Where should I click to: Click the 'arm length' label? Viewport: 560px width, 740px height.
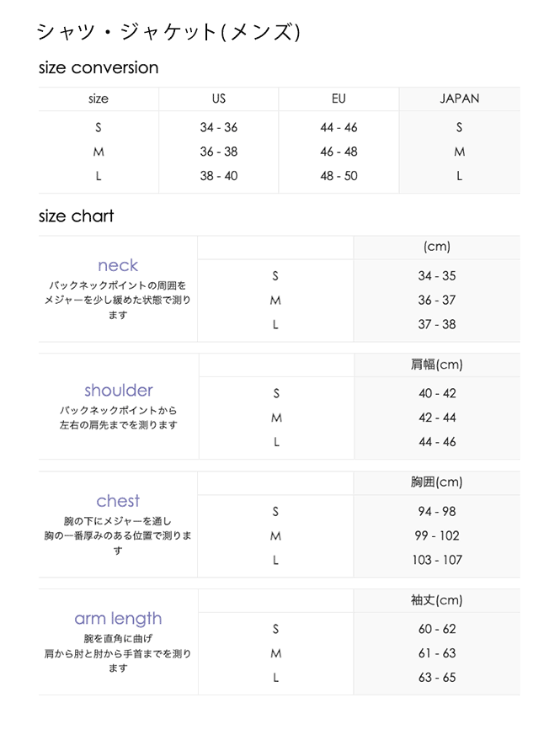click(x=118, y=619)
